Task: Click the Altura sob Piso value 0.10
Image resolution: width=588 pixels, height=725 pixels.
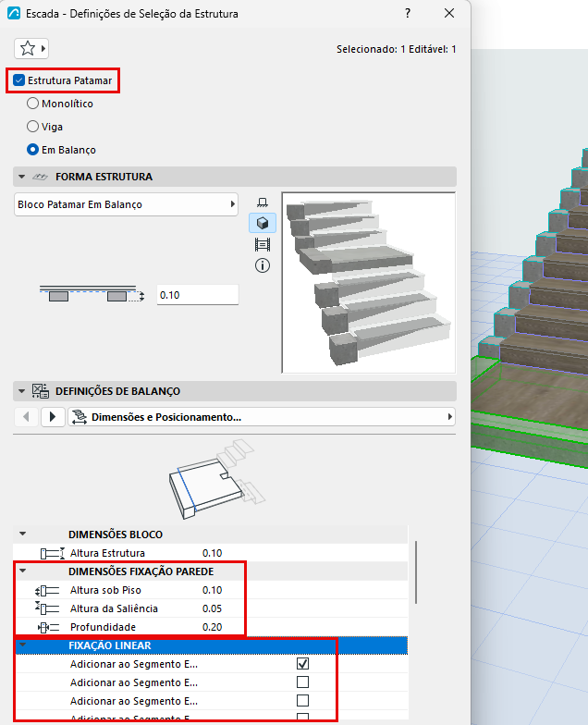Action: coord(213,590)
